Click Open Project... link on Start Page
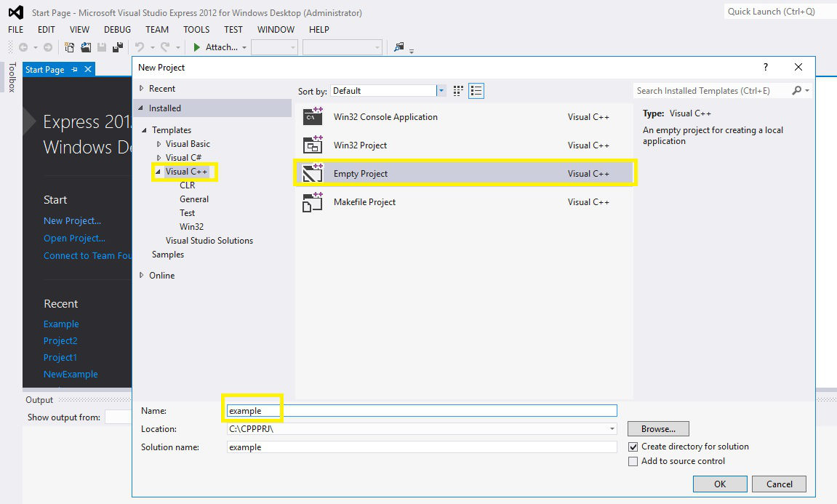 (74, 238)
